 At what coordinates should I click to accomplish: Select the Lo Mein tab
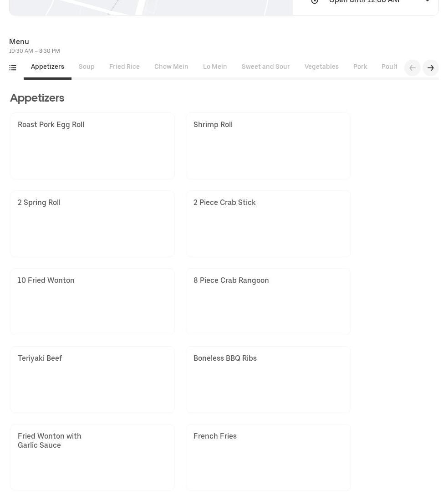[215, 67]
